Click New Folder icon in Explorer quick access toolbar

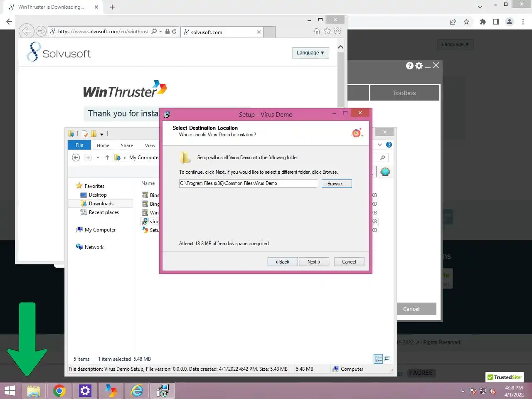tap(94, 133)
